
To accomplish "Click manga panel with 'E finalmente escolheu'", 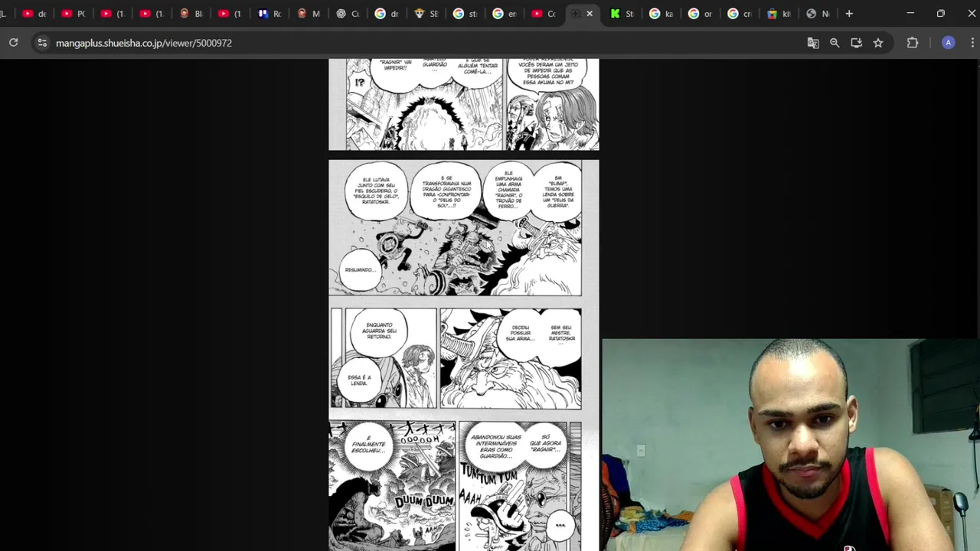I will point(392,486).
